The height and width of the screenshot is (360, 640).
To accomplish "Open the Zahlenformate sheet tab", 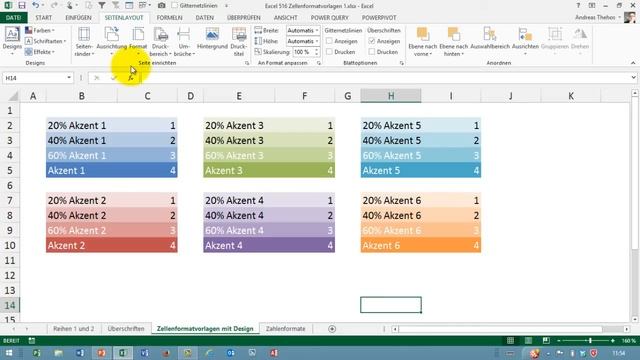I will [286, 329].
